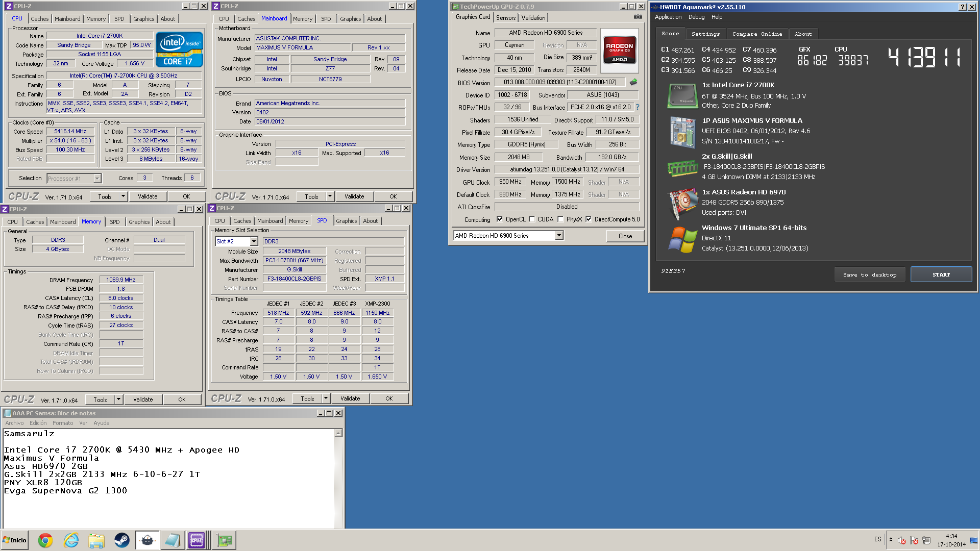Screen dimensions: 980x551
Task: Click the RAM module icon in Aquamark
Action: pos(682,168)
